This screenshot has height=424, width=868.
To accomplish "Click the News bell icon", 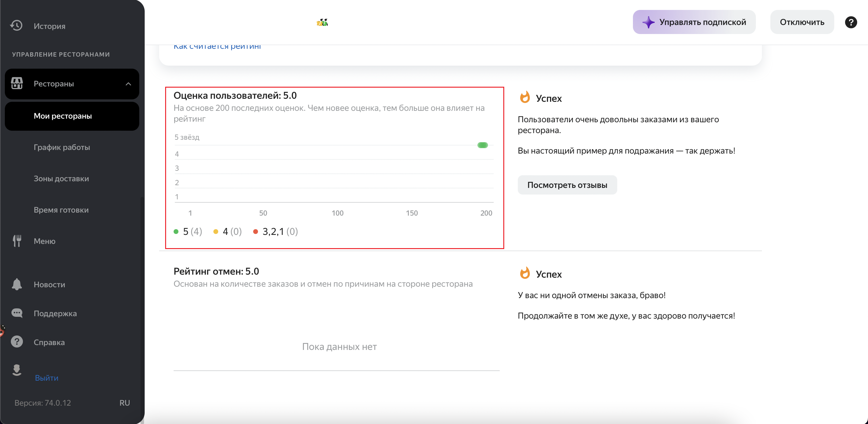I will 17,284.
